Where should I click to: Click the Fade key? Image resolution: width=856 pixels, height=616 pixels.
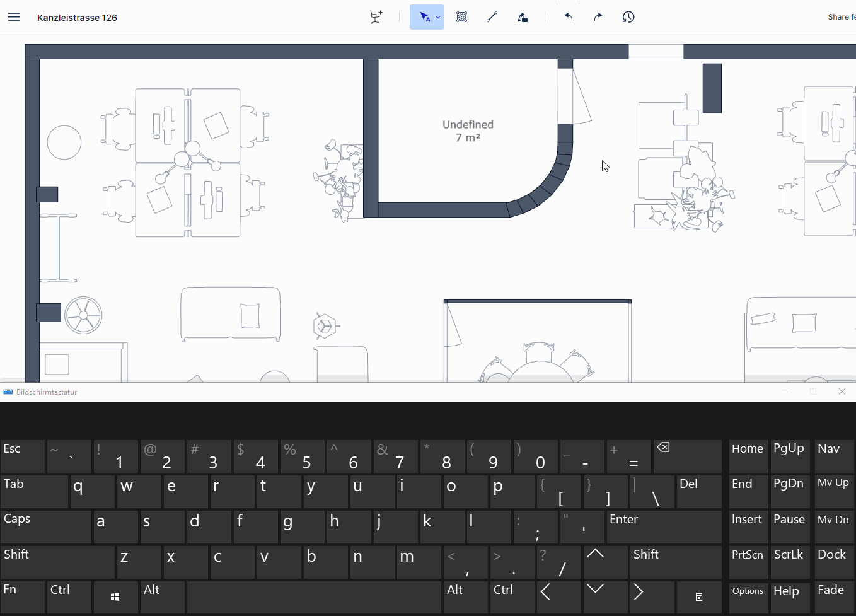pyautogui.click(x=835, y=598)
